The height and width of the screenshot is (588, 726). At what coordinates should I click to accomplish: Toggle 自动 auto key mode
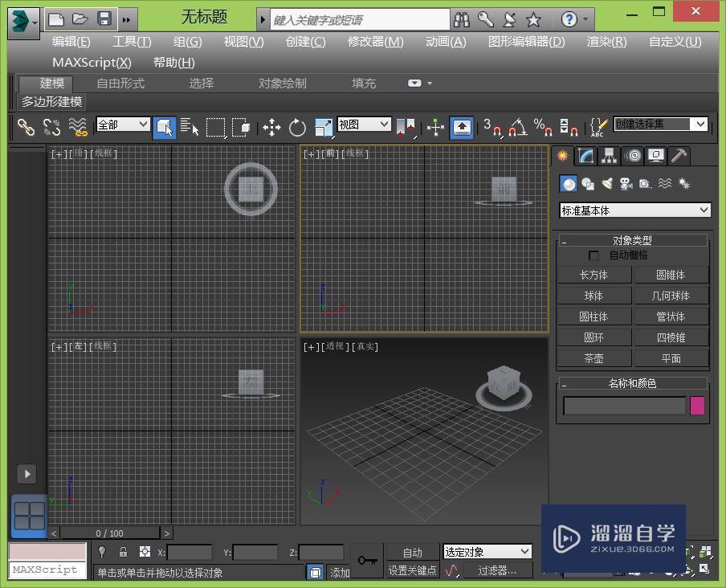412,552
